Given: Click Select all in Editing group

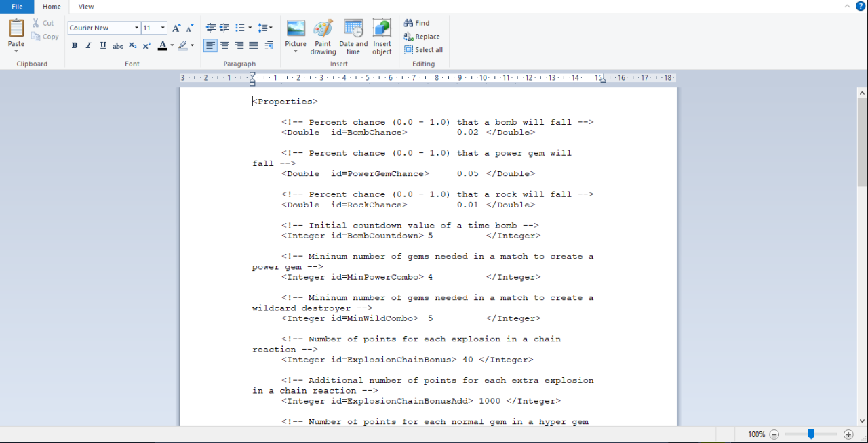Looking at the screenshot, I should [x=424, y=50].
